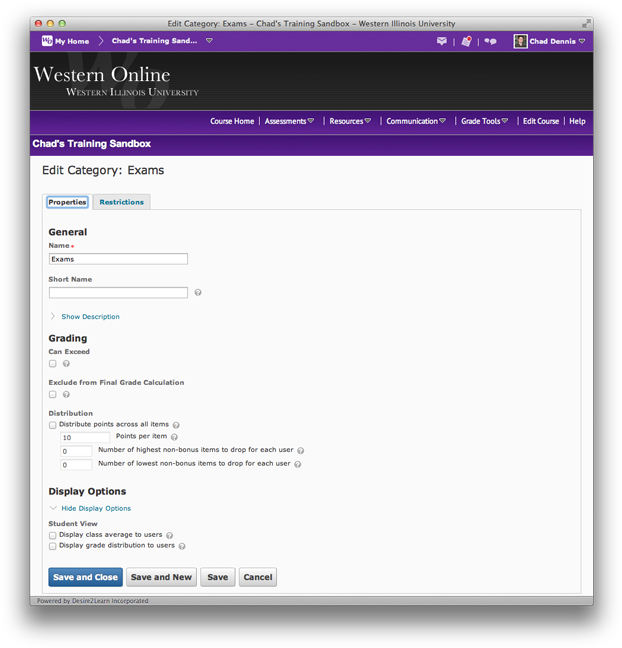
Task: Switch to the Restrictions tab
Action: click(122, 202)
